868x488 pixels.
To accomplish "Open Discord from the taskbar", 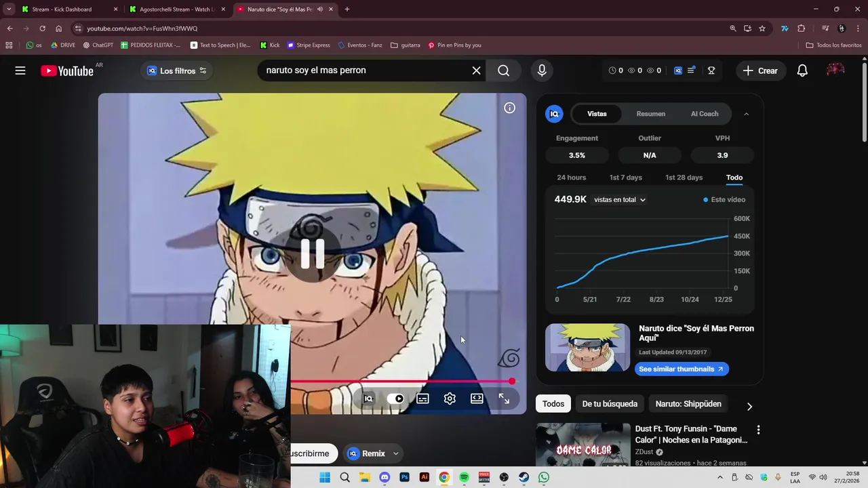I will point(384,477).
